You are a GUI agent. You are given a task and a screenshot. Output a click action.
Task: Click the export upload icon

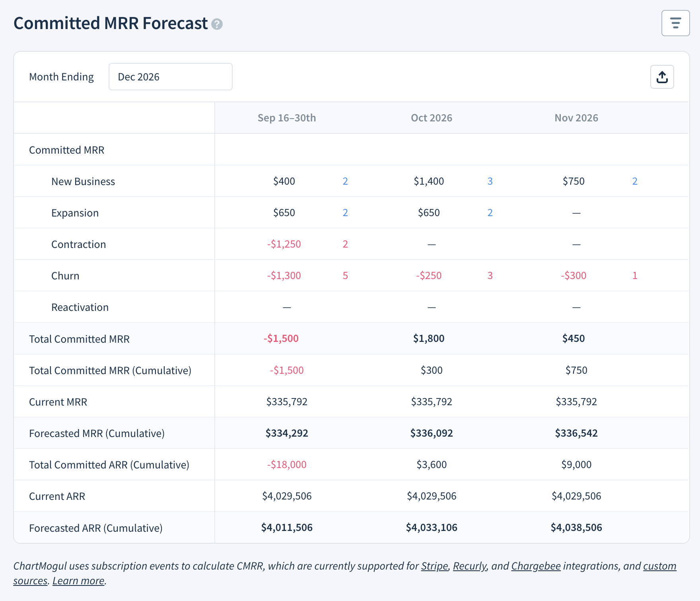pos(662,77)
